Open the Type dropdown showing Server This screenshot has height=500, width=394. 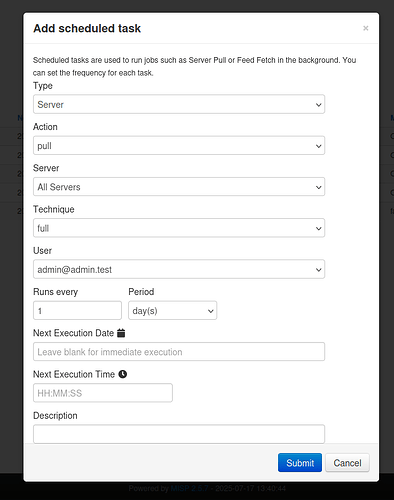179,104
